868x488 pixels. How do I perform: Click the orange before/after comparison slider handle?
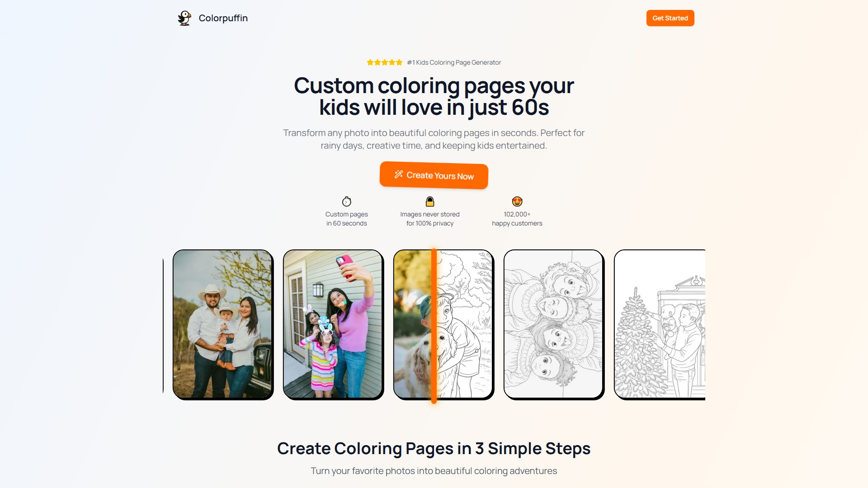pos(434,325)
